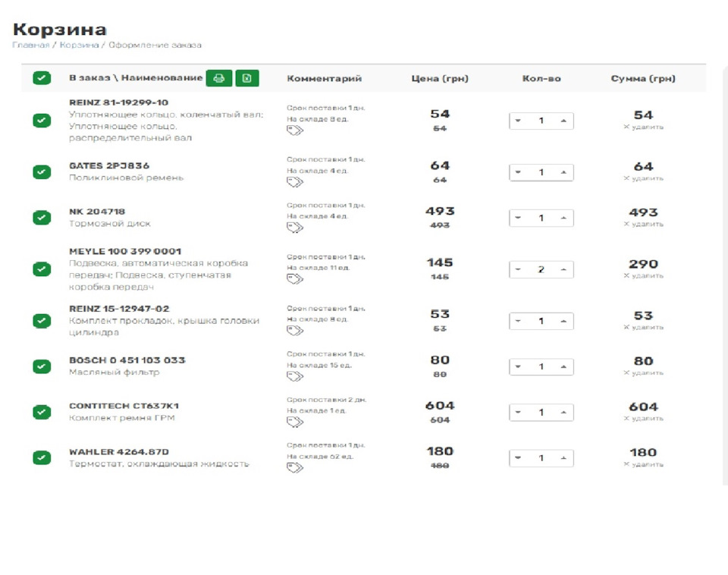Uncheck the BOSCH 0 451 103 033 checkbox
Viewport: 728px width, 575px height.
click(42, 366)
